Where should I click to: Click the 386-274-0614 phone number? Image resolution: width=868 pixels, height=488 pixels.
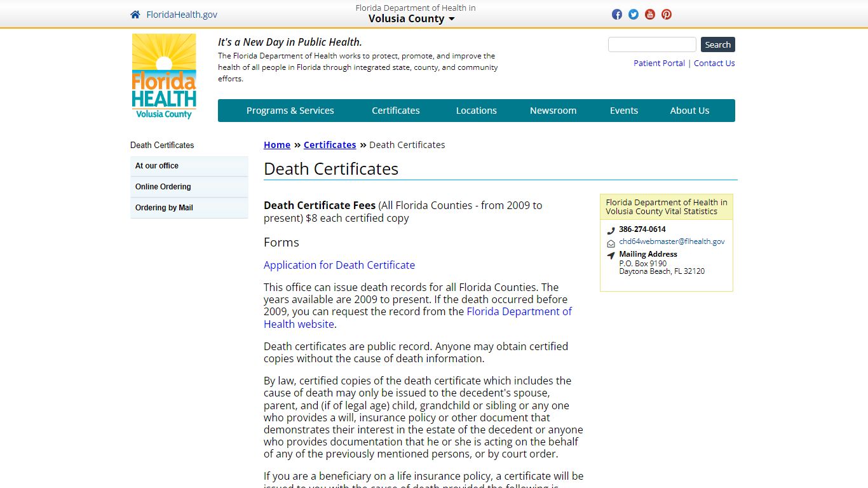642,229
